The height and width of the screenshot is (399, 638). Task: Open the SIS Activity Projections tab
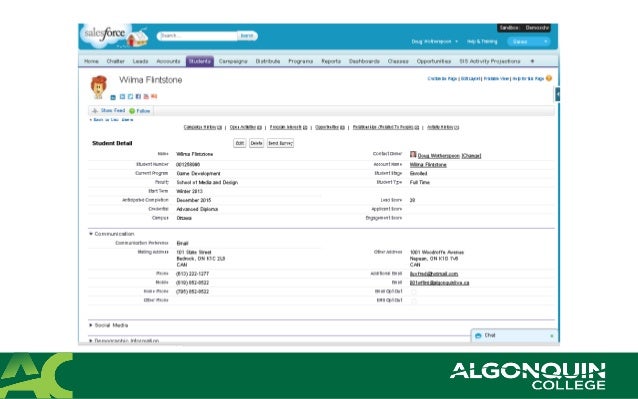tap(490, 61)
